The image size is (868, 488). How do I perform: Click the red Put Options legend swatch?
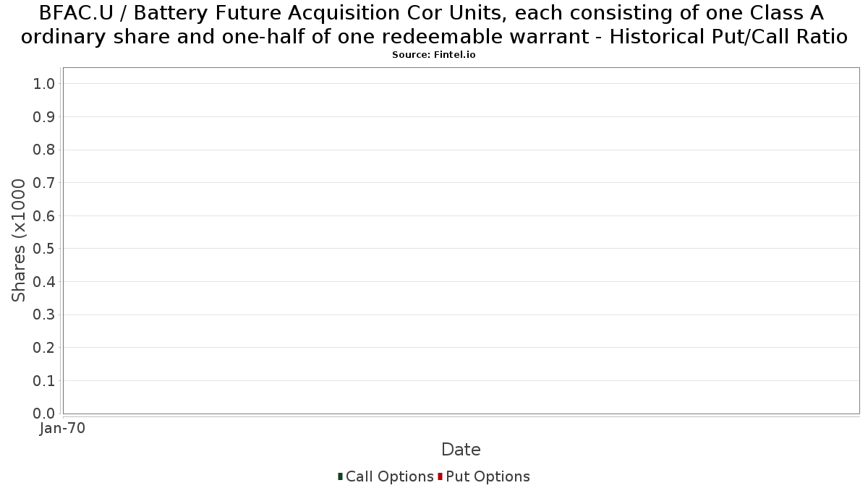click(440, 476)
